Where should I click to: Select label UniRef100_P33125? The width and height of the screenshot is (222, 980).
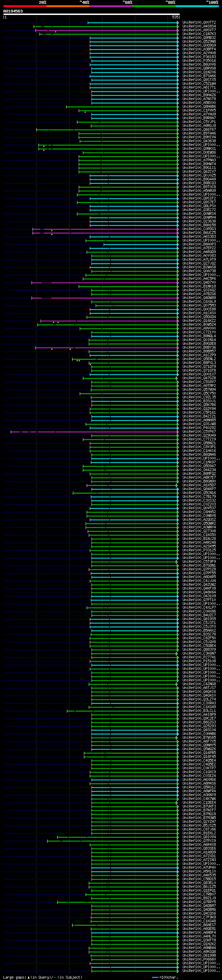click(x=199, y=550)
